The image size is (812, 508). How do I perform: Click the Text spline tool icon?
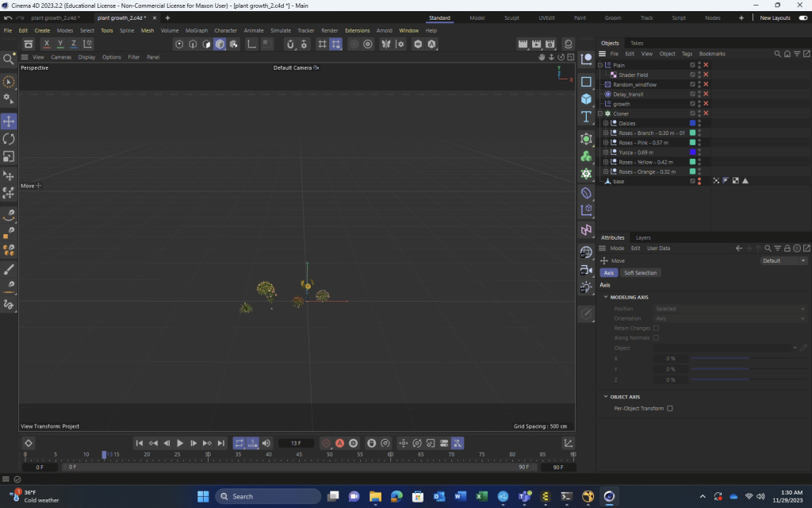point(586,117)
